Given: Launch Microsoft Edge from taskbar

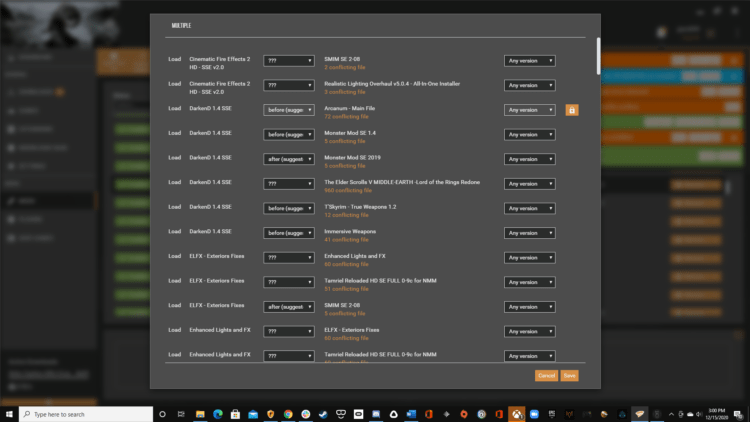Looking at the screenshot, I should tap(218, 414).
